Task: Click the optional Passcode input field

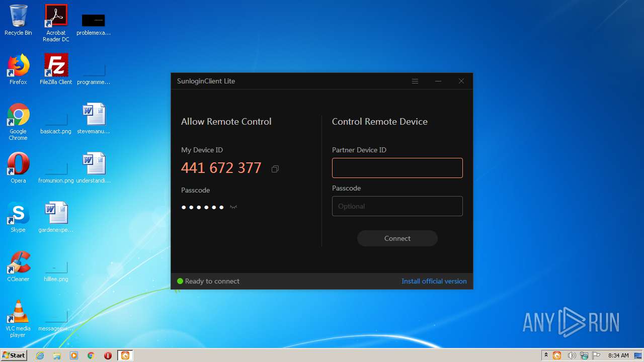Action: pyautogui.click(x=397, y=206)
